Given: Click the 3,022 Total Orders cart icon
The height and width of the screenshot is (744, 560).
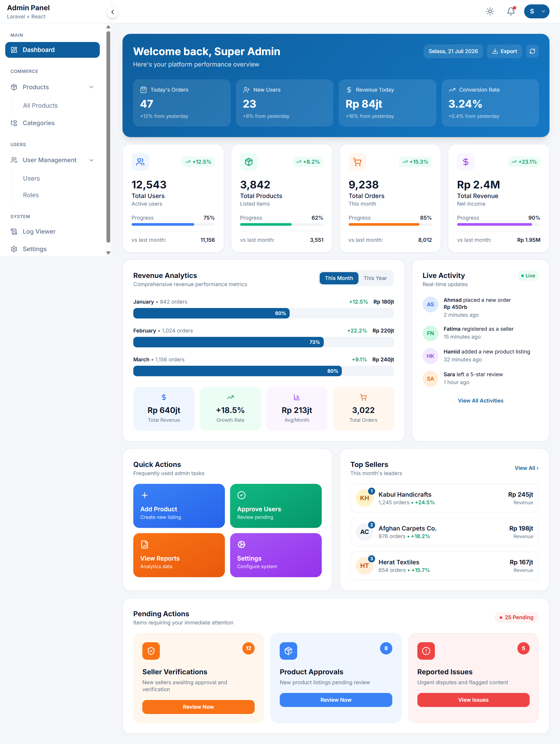Looking at the screenshot, I should [363, 397].
